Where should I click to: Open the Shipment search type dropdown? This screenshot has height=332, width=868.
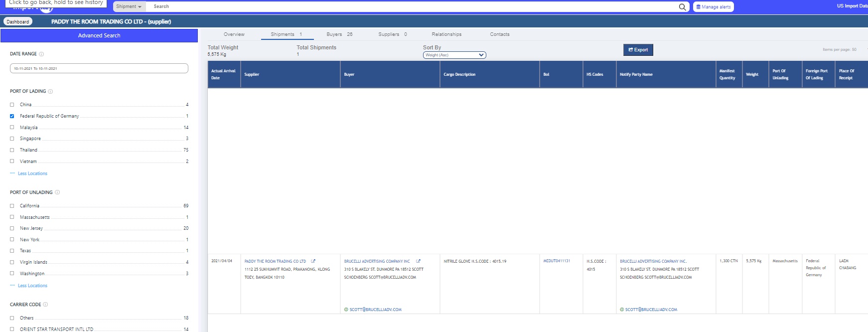tap(129, 6)
